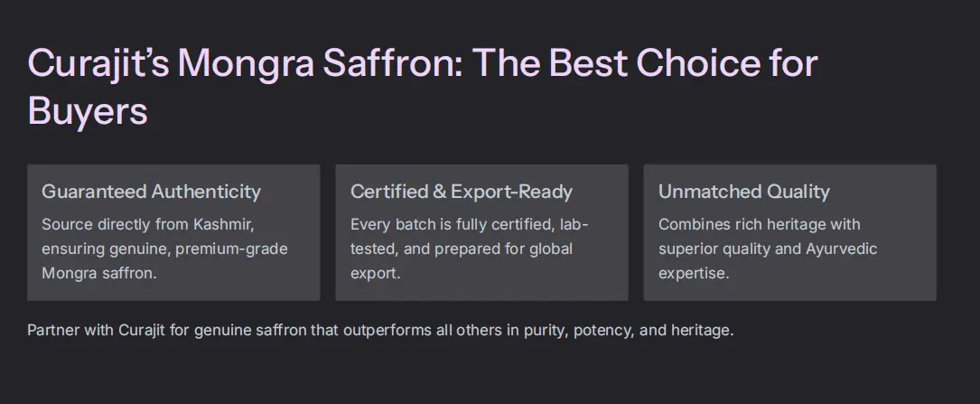Click 'export.' at the end of the middle card
980x404 pixels.
375,274
